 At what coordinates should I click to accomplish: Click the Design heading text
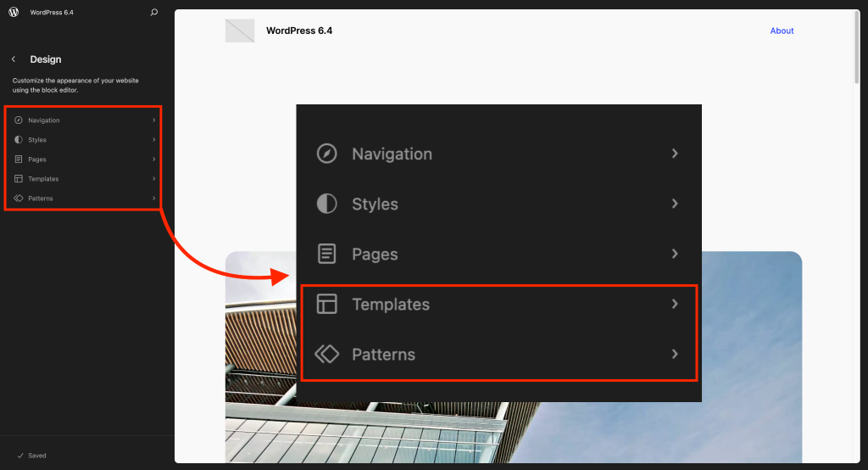(x=46, y=59)
